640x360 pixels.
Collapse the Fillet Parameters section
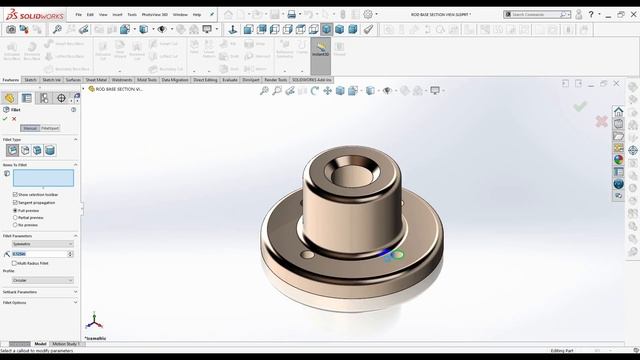(76, 236)
